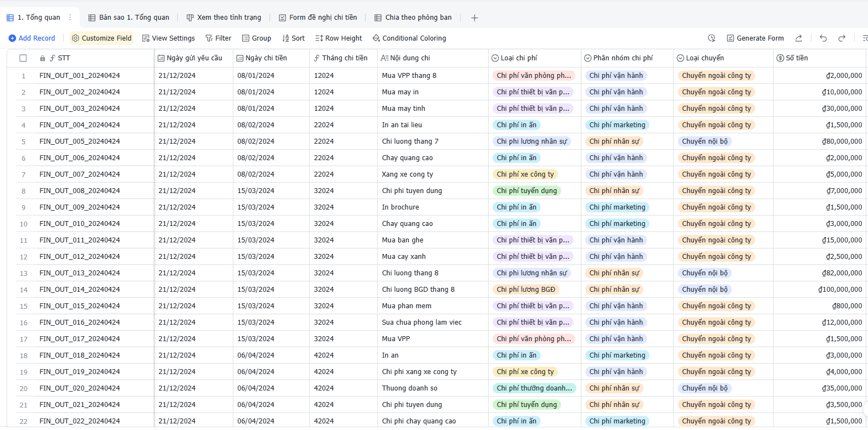This screenshot has height=430, width=868.
Task: Select cell FIN_OUT_001_20240424
Action: (x=94, y=76)
